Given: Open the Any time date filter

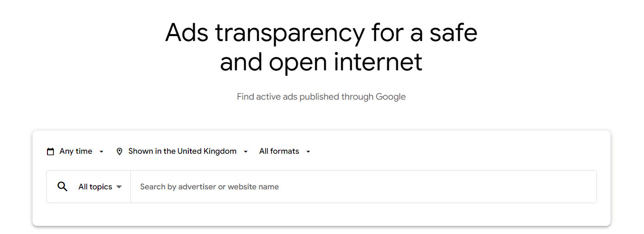Looking at the screenshot, I should [x=76, y=151].
